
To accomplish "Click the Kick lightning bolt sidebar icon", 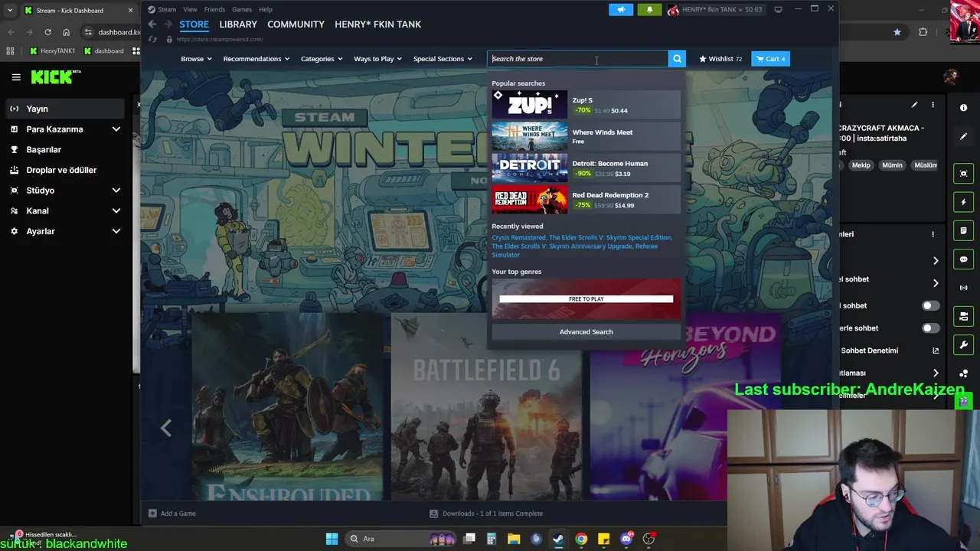I will click(x=964, y=202).
